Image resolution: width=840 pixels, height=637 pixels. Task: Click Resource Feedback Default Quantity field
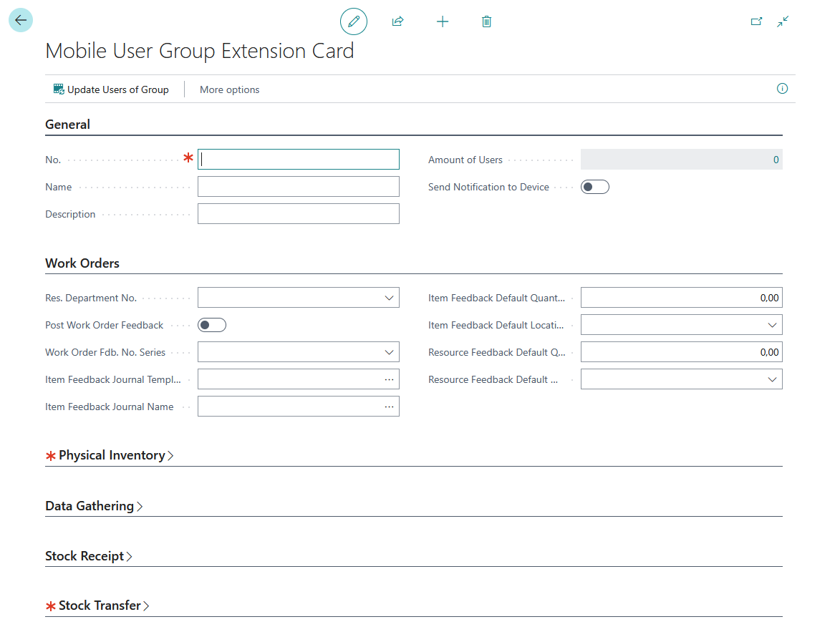682,352
